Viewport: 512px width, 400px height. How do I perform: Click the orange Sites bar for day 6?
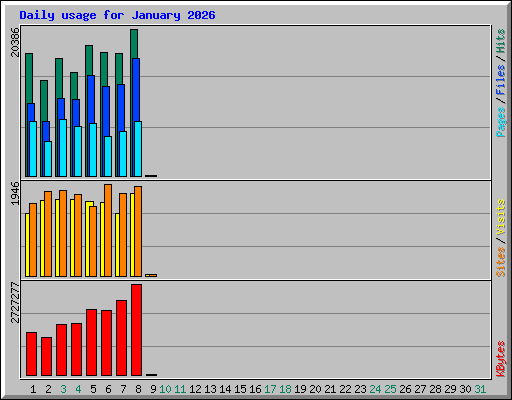pos(108,230)
